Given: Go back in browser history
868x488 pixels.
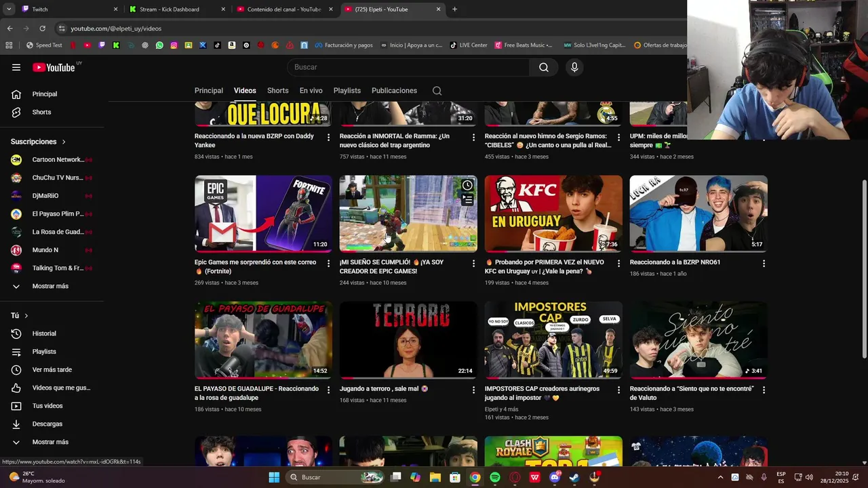Looking at the screenshot, I should (x=9, y=28).
